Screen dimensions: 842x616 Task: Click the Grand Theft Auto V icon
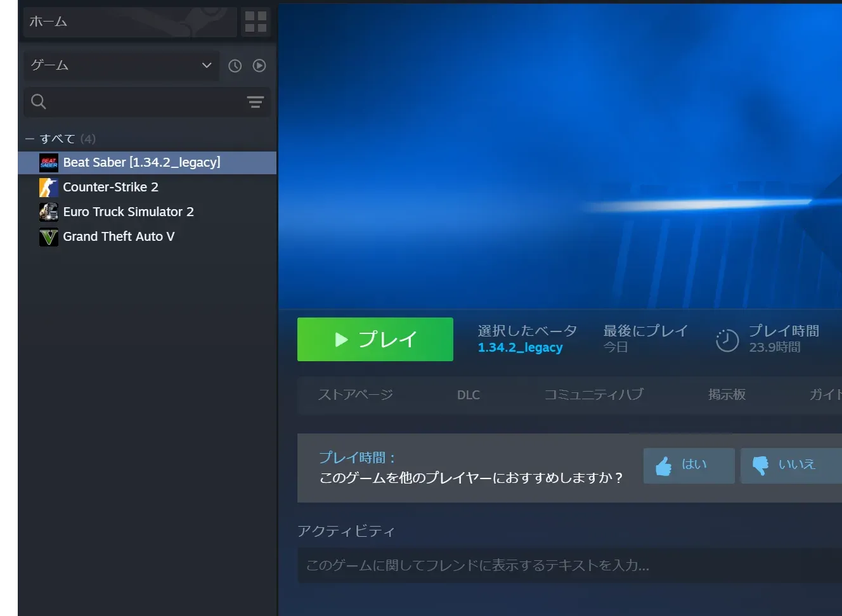coord(48,236)
